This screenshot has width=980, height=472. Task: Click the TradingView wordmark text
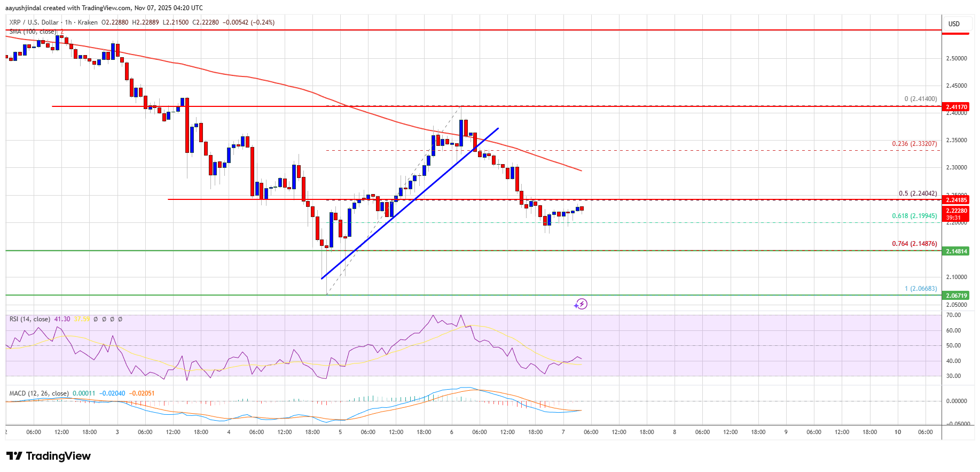58,456
